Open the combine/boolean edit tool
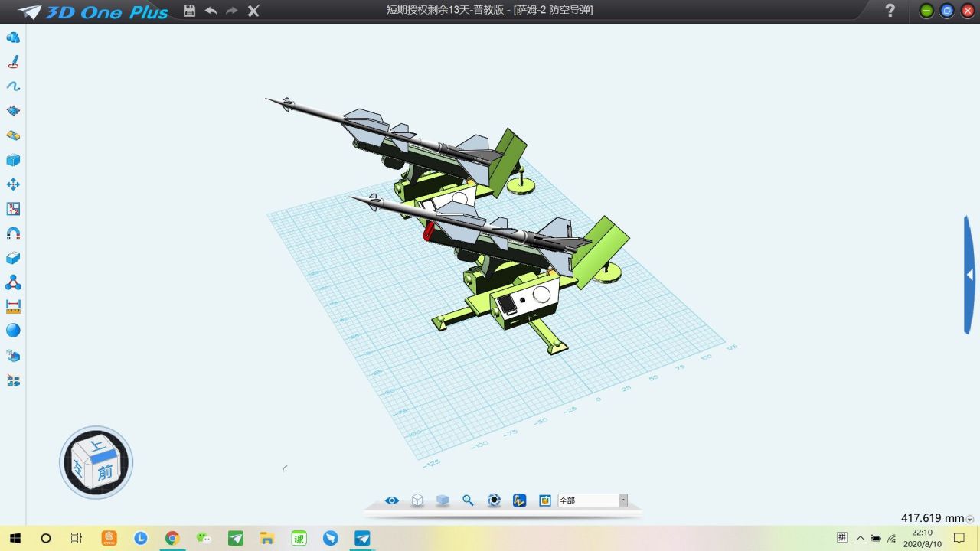 pyautogui.click(x=13, y=258)
